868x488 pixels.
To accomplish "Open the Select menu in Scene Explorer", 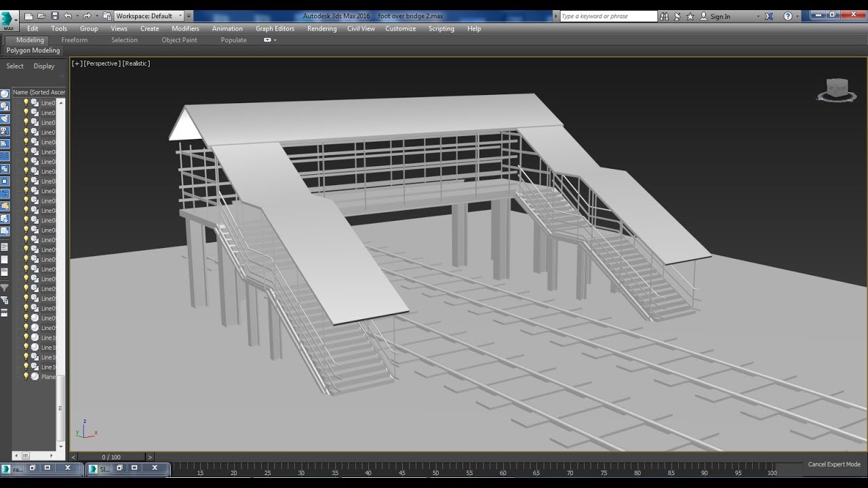I will pyautogui.click(x=15, y=66).
